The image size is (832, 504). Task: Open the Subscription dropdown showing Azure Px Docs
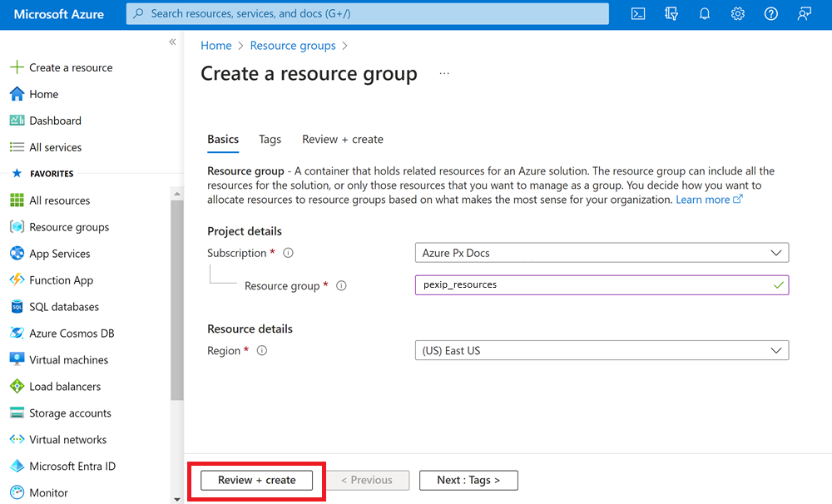click(602, 253)
